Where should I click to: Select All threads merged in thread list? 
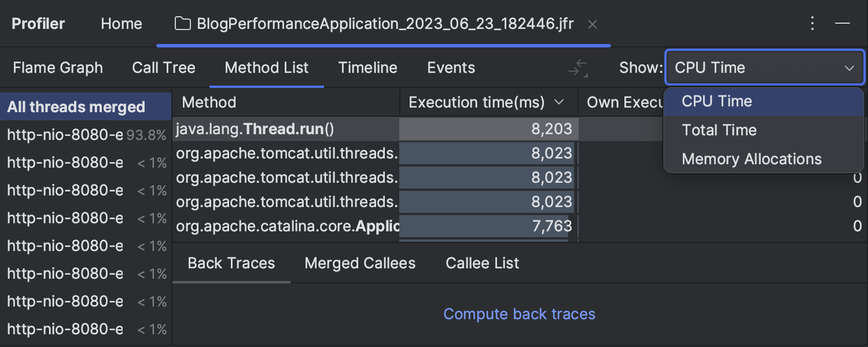(x=76, y=107)
